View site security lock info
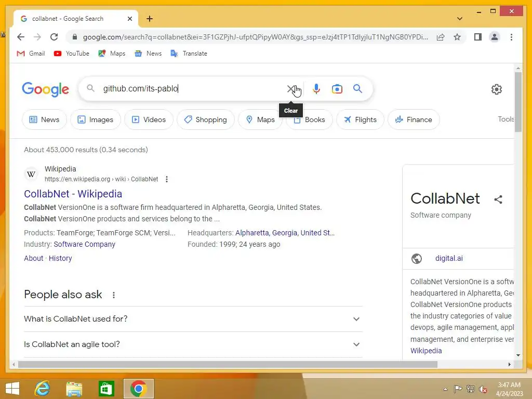The image size is (532, 399). point(75,37)
